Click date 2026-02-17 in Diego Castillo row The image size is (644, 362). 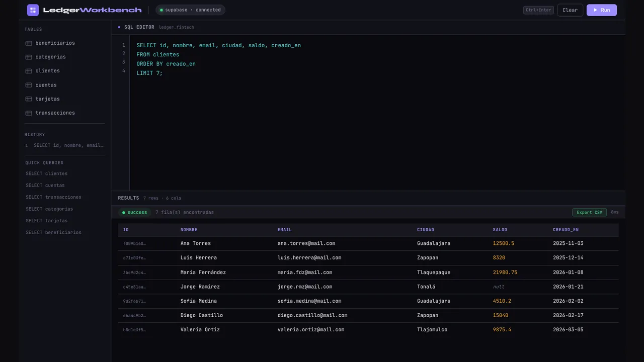pyautogui.click(x=568, y=315)
